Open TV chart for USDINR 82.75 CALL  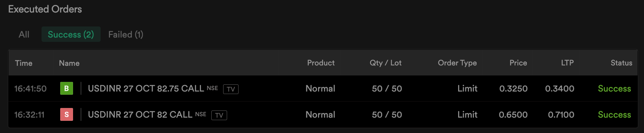coord(231,89)
